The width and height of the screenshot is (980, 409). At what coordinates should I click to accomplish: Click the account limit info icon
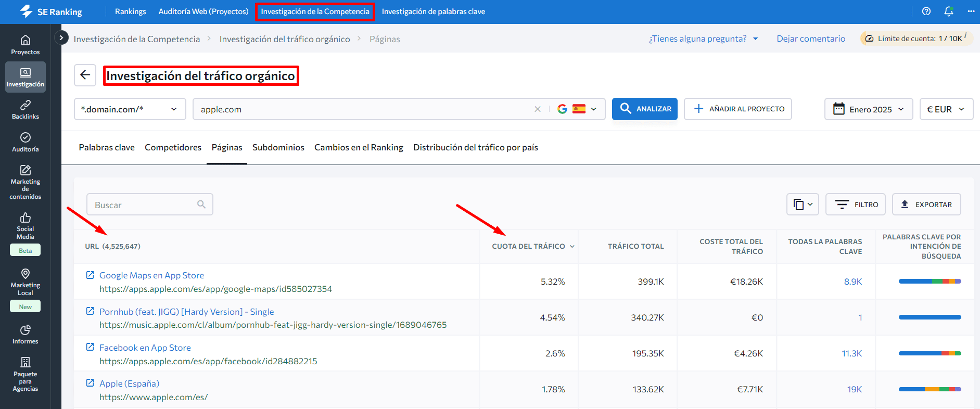(x=965, y=35)
